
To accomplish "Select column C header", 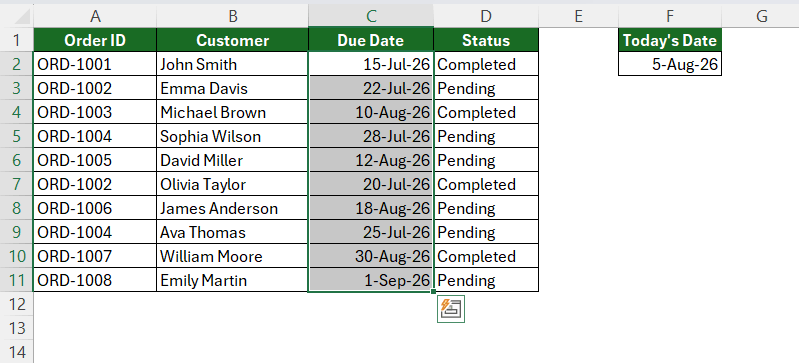I will [371, 16].
